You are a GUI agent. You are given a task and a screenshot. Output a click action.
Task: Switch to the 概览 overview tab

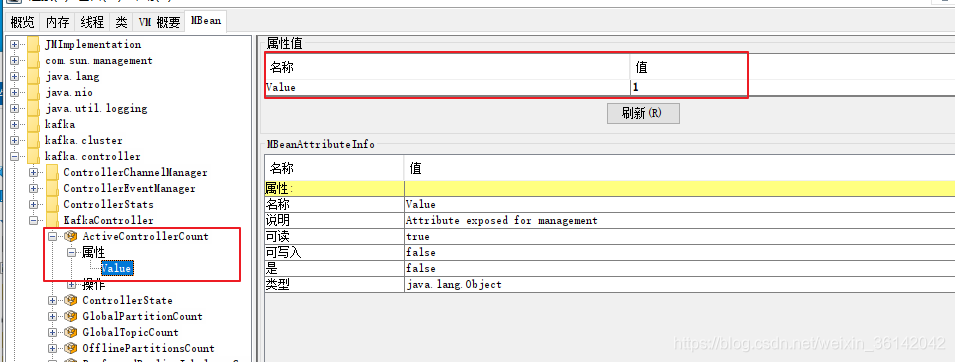23,23
